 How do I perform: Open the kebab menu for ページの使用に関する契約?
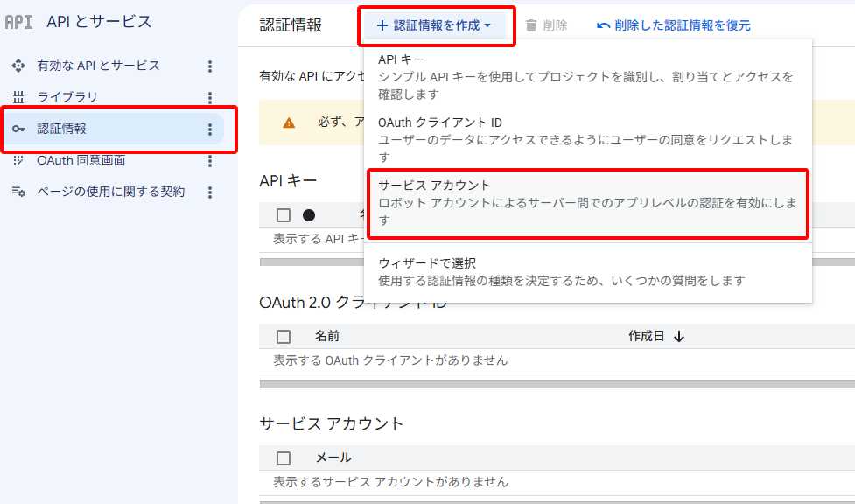pos(210,192)
